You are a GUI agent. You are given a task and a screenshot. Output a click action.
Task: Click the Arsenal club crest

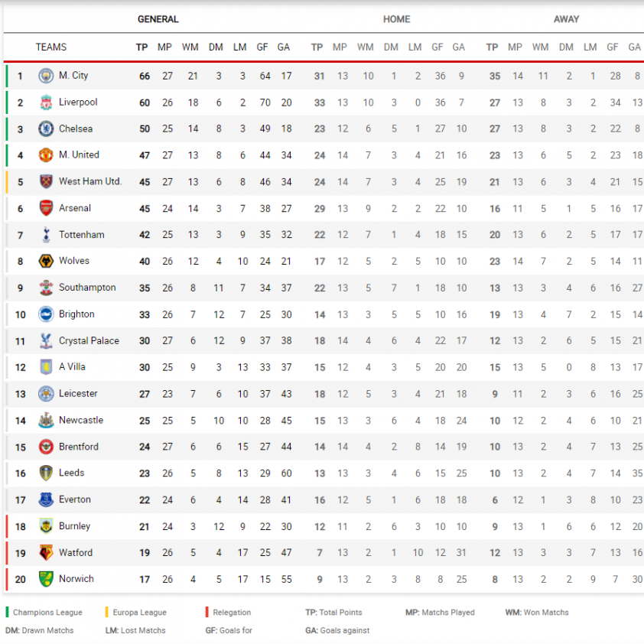46,208
